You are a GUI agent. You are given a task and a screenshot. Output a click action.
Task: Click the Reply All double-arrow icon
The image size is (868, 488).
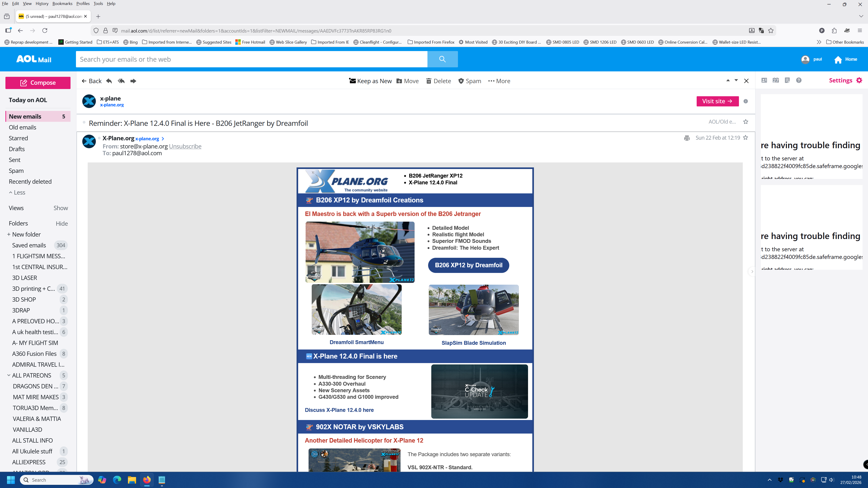[x=121, y=81]
